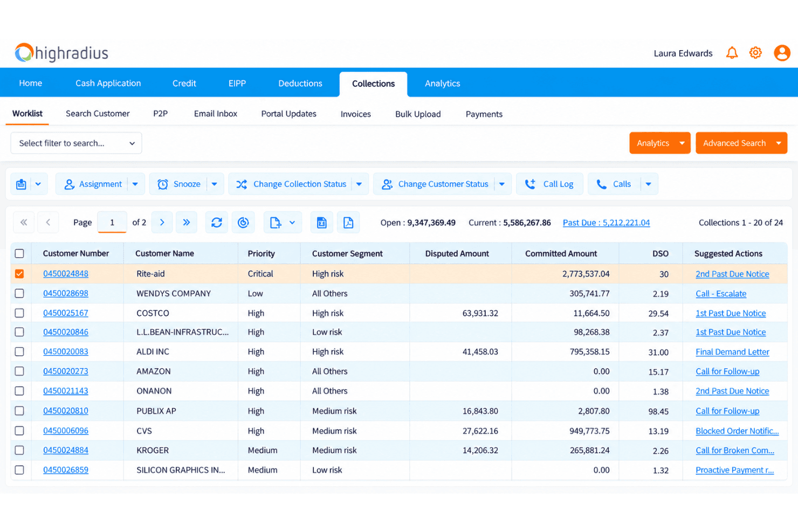Click the circular gauge icon beside refresh
Screen dimensions: 798x532
(243, 222)
